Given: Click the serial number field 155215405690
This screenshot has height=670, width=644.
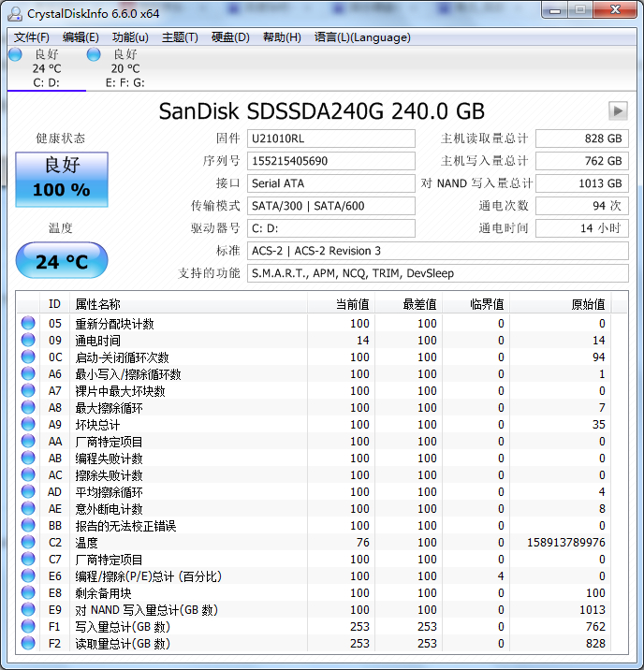Looking at the screenshot, I should pyautogui.click(x=331, y=161).
